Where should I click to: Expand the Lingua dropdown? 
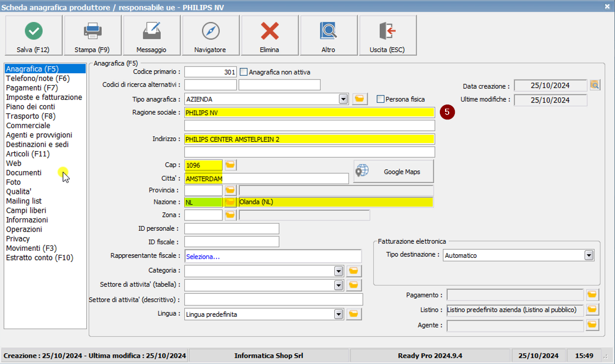pos(338,314)
